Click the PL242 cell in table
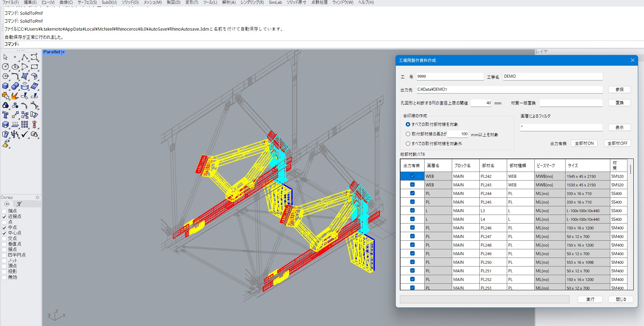The image size is (644, 326). pyautogui.click(x=493, y=176)
